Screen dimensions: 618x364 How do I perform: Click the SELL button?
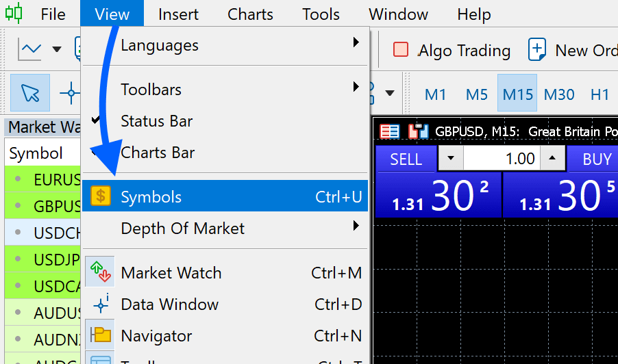coord(406,159)
